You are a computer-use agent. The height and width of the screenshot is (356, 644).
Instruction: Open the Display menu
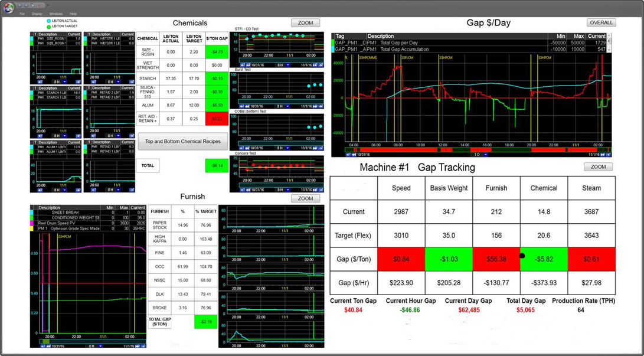click(37, 13)
